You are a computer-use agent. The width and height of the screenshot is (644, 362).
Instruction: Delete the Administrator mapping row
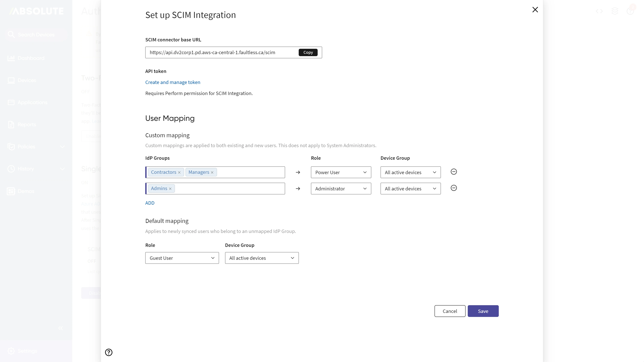[x=454, y=188]
